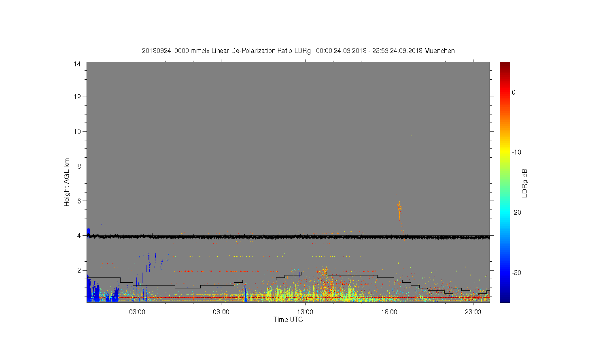Click the 08:00 time tick label

221,312
